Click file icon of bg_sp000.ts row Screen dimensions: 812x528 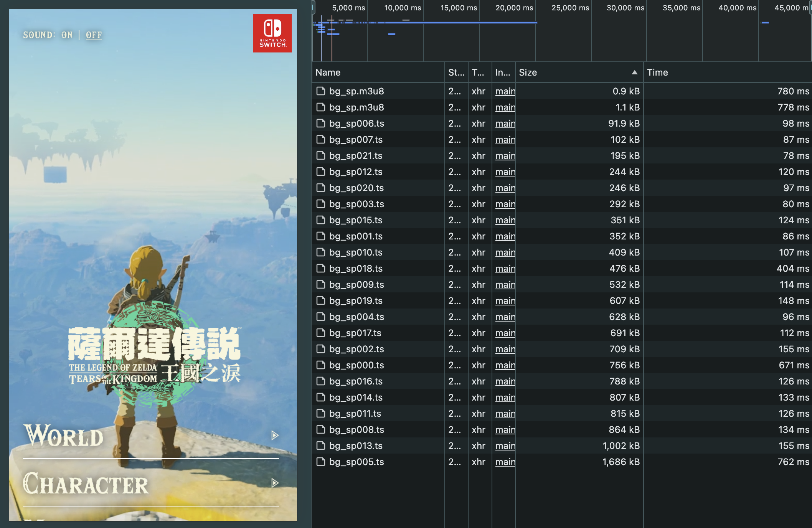point(320,365)
